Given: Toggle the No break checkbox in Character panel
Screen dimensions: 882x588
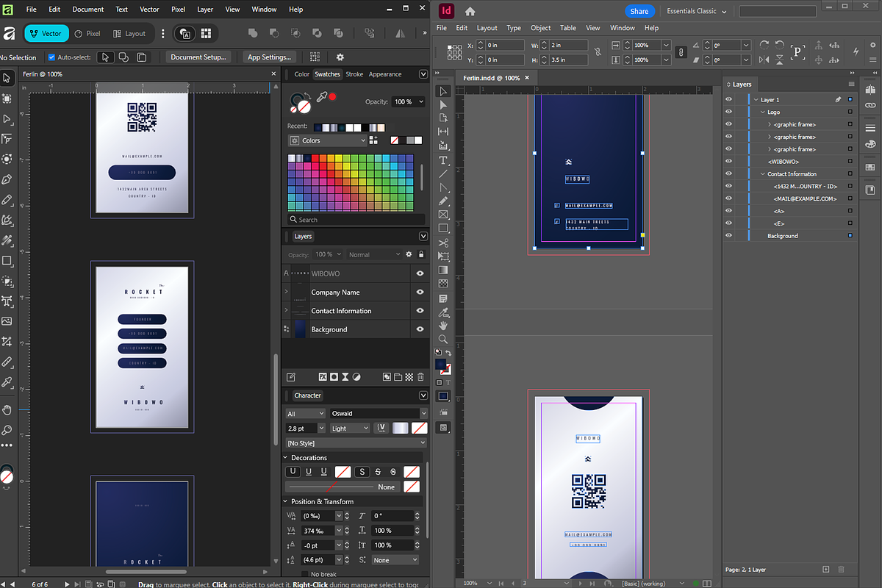Looking at the screenshot, I should pos(306,574).
